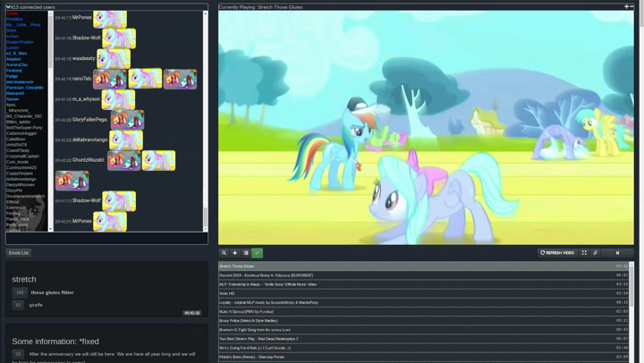Viewport: 644px width, 363px height.
Task: Click user AuroraChu in user list
Action: pyautogui.click(x=17, y=65)
